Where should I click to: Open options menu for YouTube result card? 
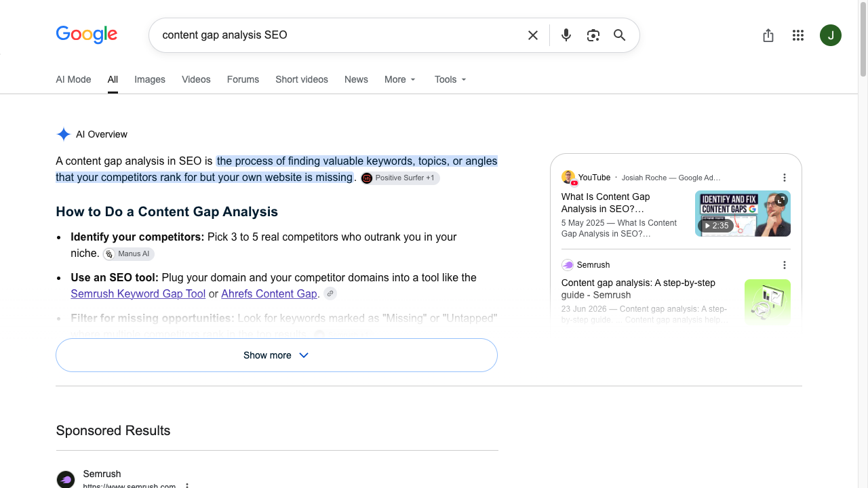click(785, 178)
